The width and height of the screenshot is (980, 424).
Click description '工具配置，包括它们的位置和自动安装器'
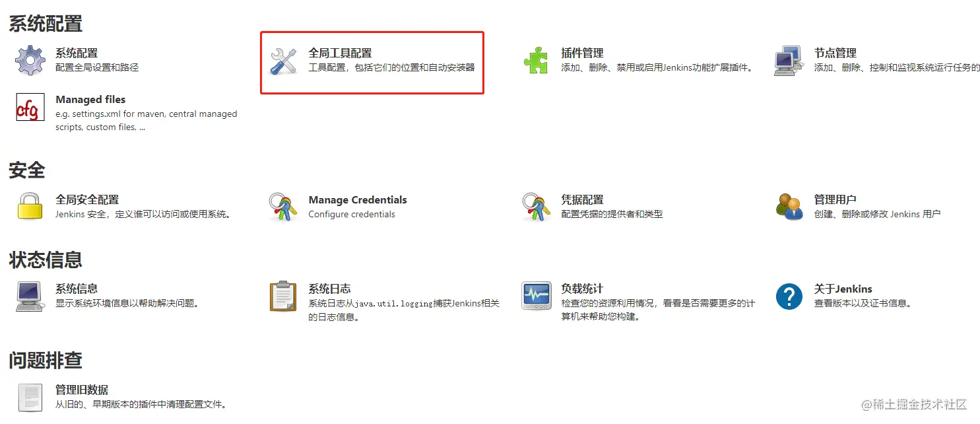391,67
